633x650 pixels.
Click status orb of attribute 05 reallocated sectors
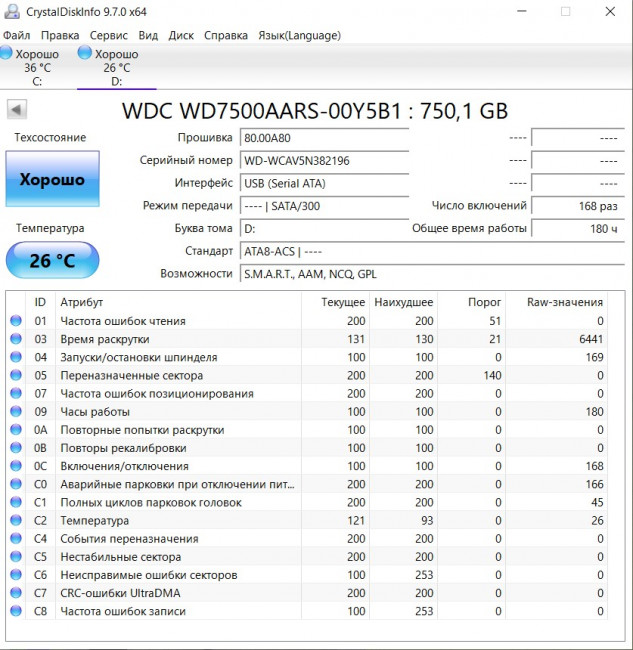16,375
